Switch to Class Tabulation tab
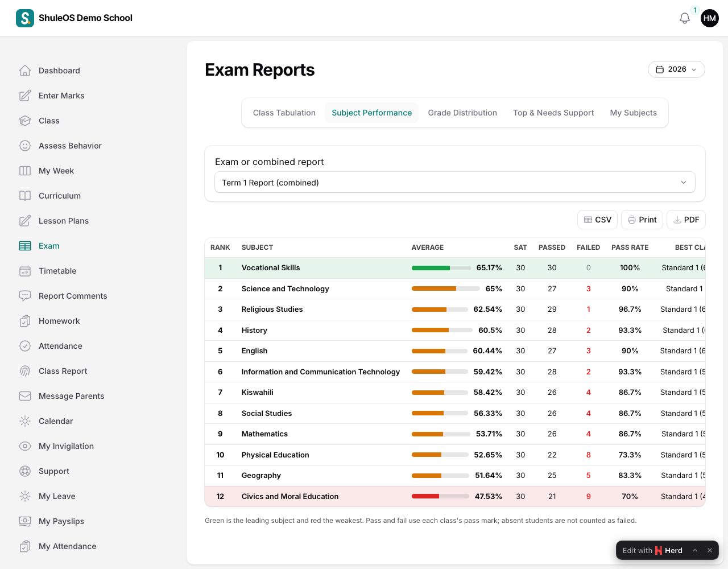 (284, 113)
